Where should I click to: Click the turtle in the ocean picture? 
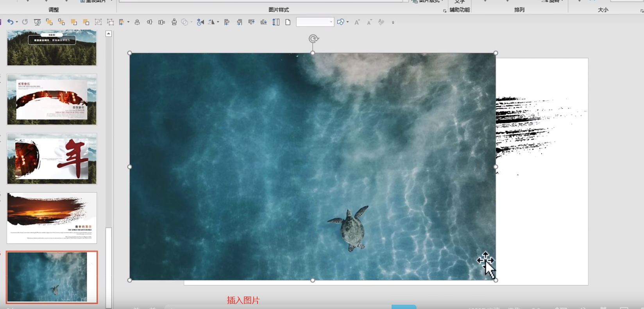351,229
